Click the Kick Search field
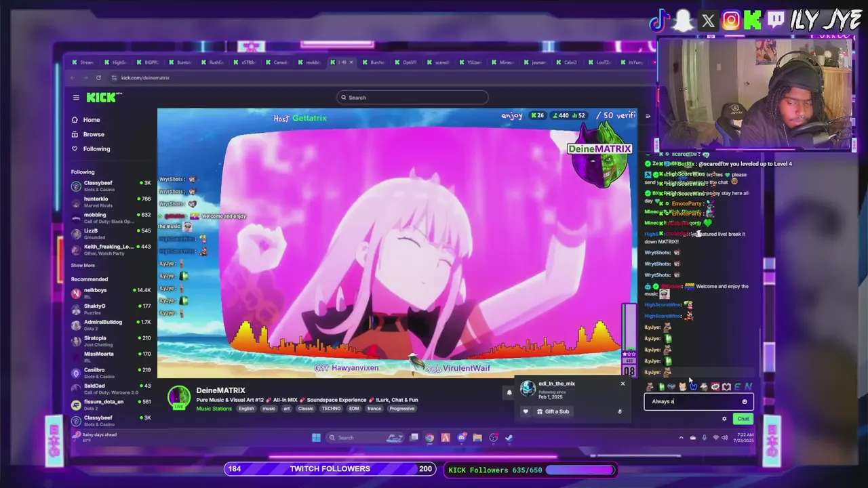868x488 pixels. (x=412, y=98)
